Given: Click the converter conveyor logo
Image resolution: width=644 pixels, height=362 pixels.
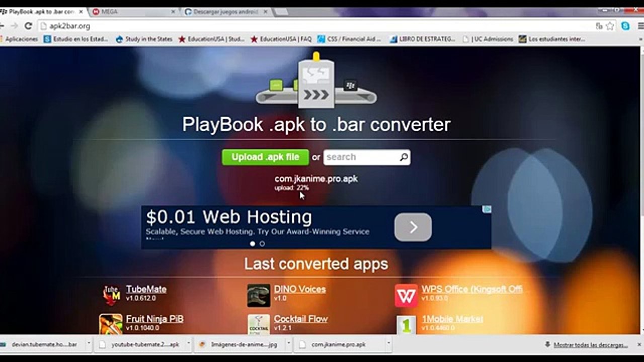Looking at the screenshot, I should click(x=316, y=80).
